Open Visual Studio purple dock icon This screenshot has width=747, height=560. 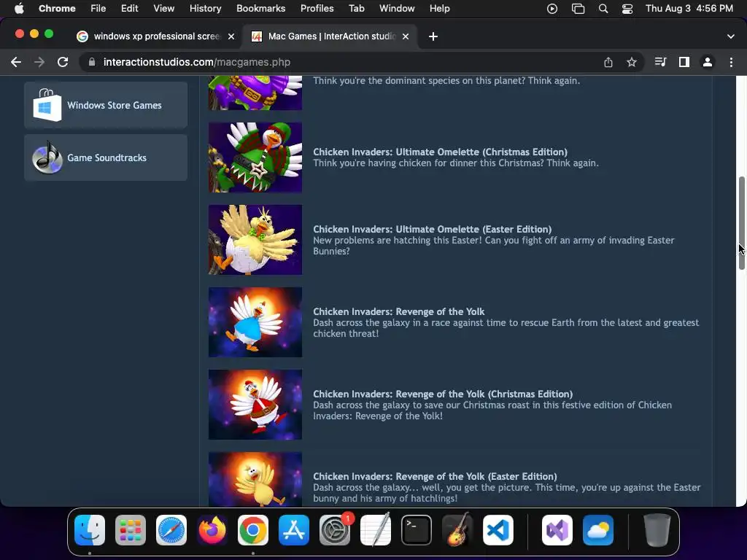point(557,530)
